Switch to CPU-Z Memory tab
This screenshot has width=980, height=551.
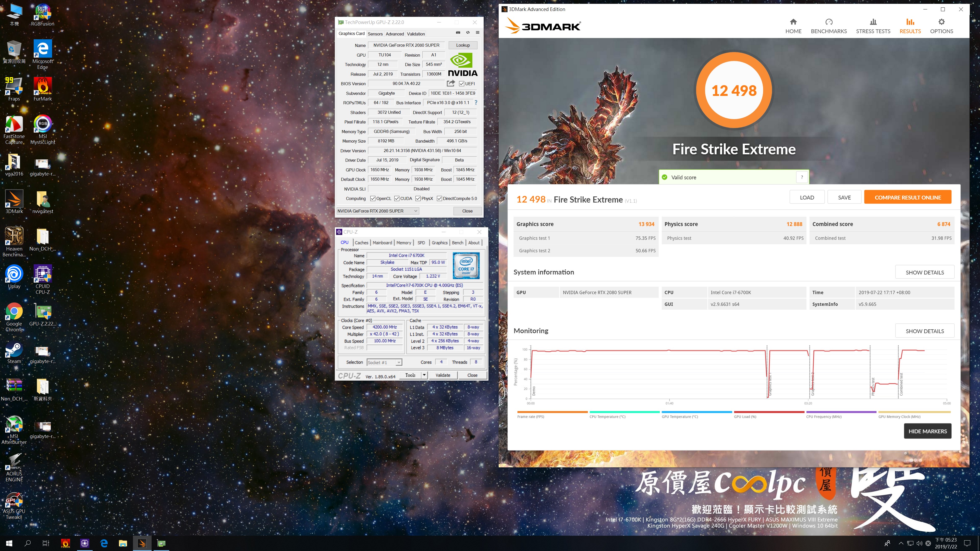pyautogui.click(x=404, y=243)
